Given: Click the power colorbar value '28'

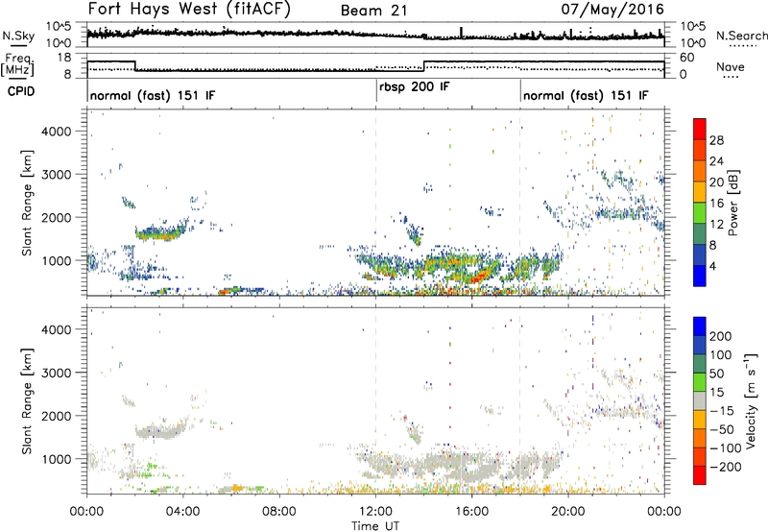Looking at the screenshot, I should click(x=716, y=140).
